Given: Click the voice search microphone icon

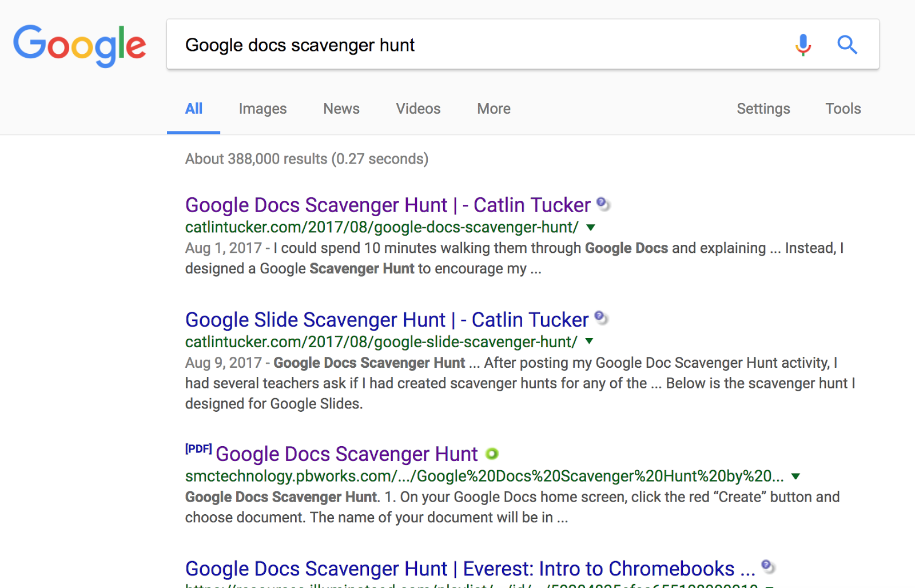Looking at the screenshot, I should pos(803,44).
